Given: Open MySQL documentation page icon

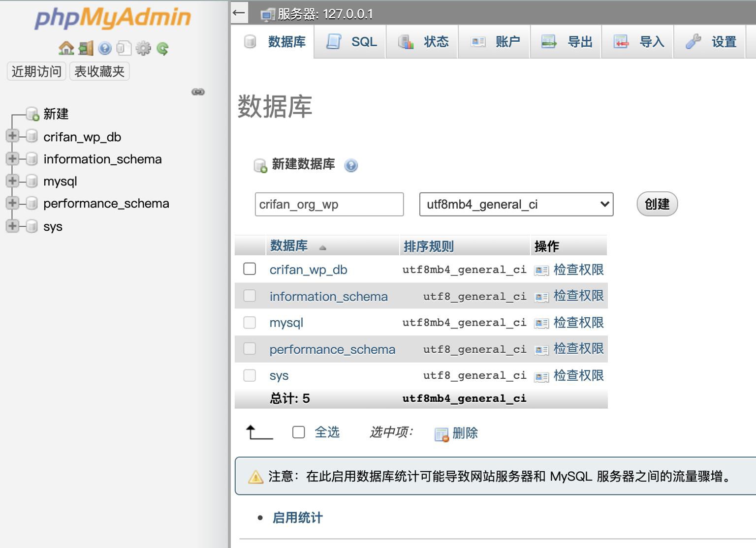Looking at the screenshot, I should pos(124,48).
